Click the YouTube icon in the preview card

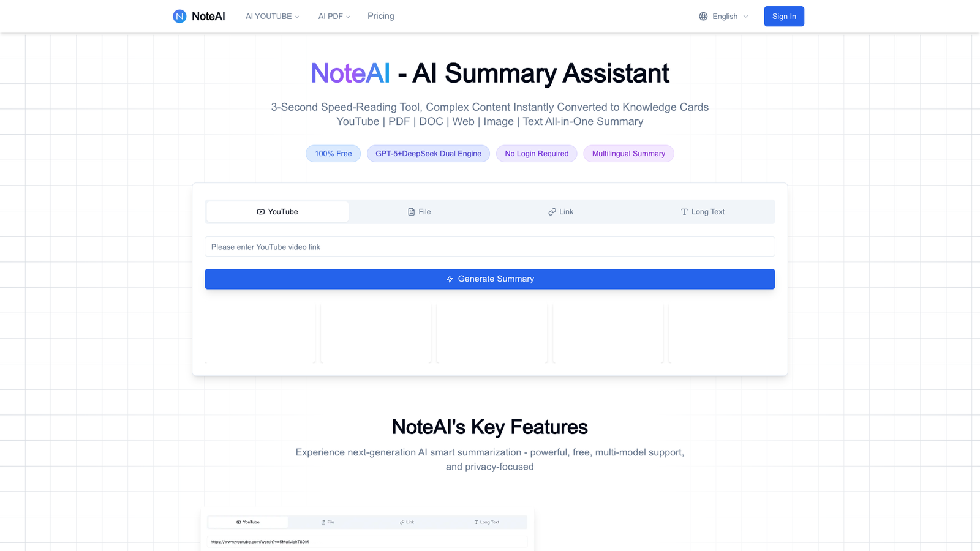239,522
